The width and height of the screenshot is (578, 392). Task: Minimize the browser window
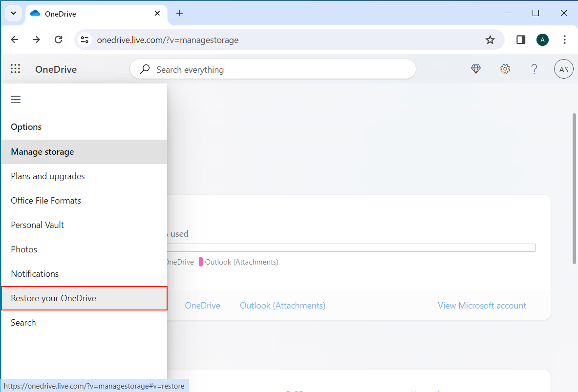[508, 13]
